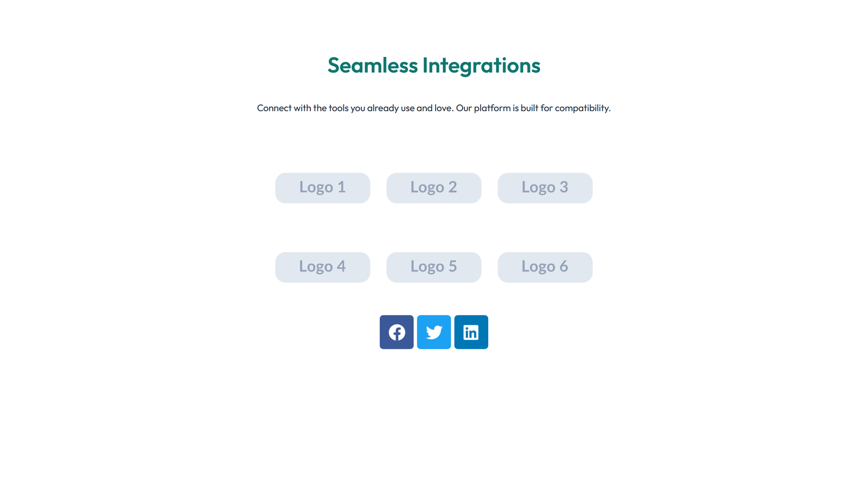Click Logo 6 in the bottom row

point(545,267)
